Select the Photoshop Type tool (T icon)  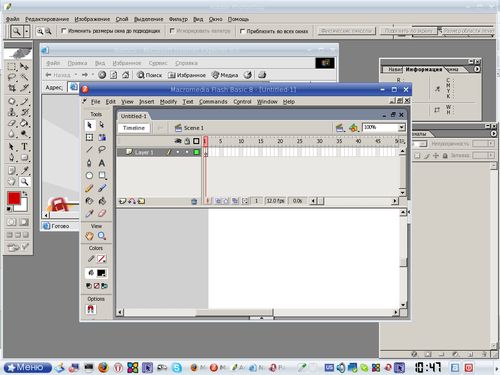24,147
